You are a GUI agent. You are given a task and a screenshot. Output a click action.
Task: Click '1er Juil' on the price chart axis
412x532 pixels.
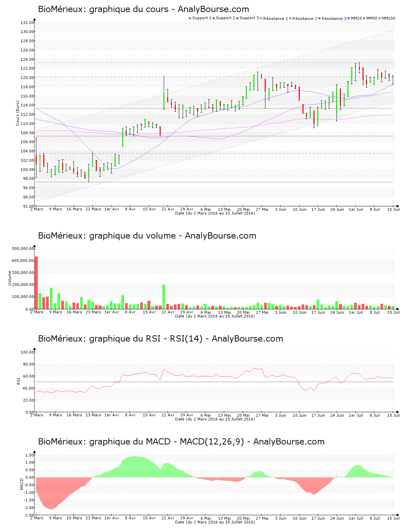click(356, 209)
